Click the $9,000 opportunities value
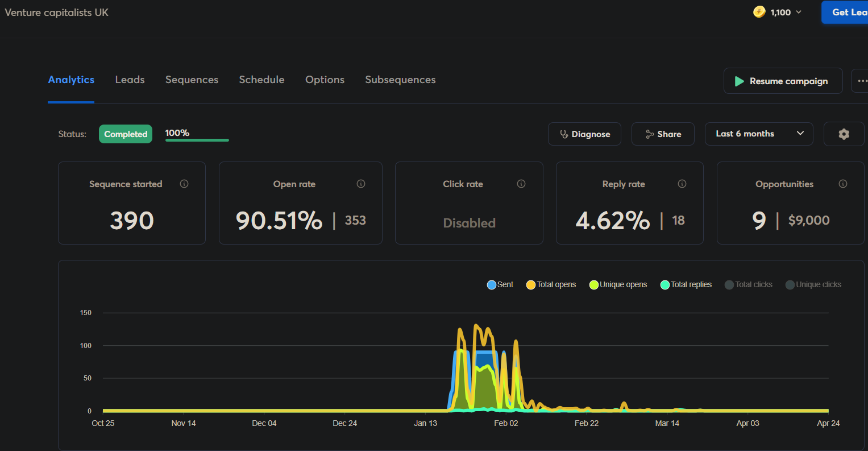Screen dimensions: 868x451 (x=809, y=221)
